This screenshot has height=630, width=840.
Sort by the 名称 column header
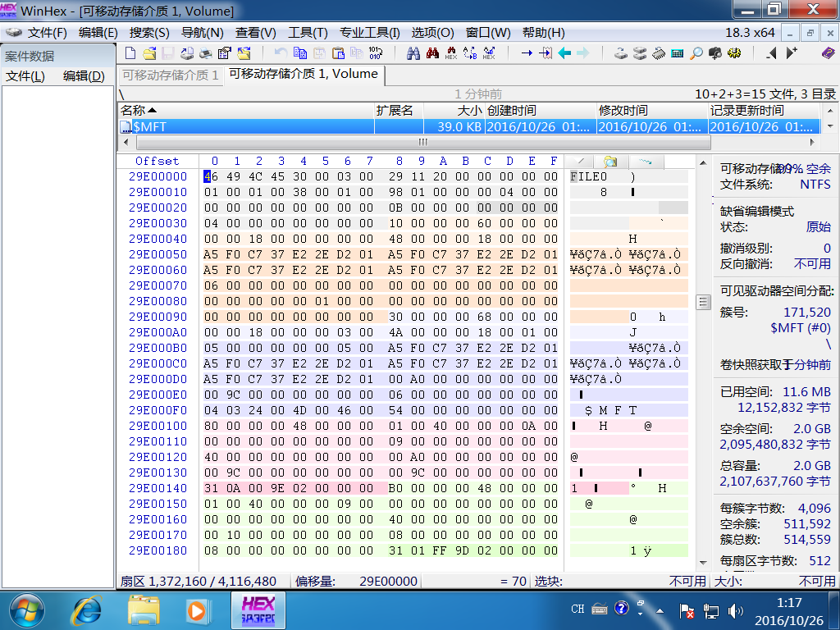tap(246, 111)
